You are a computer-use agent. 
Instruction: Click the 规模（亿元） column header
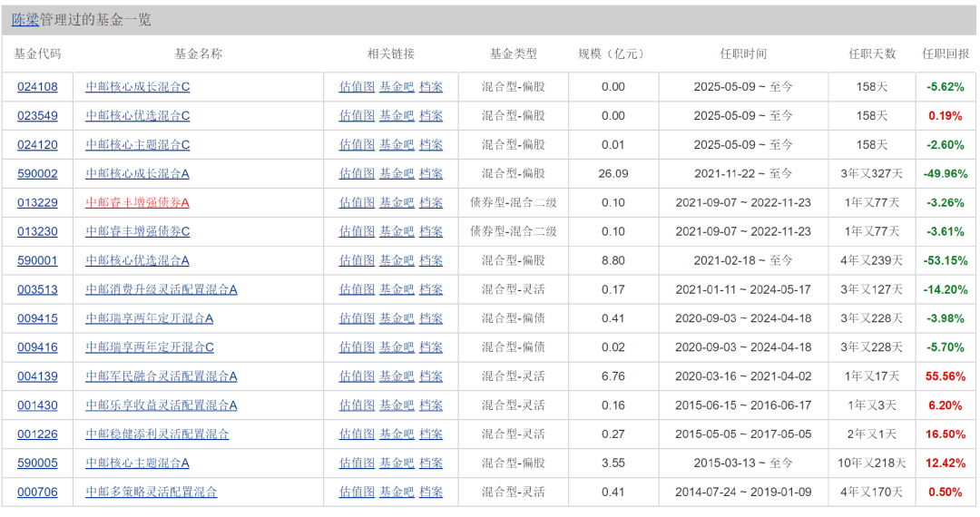612,54
